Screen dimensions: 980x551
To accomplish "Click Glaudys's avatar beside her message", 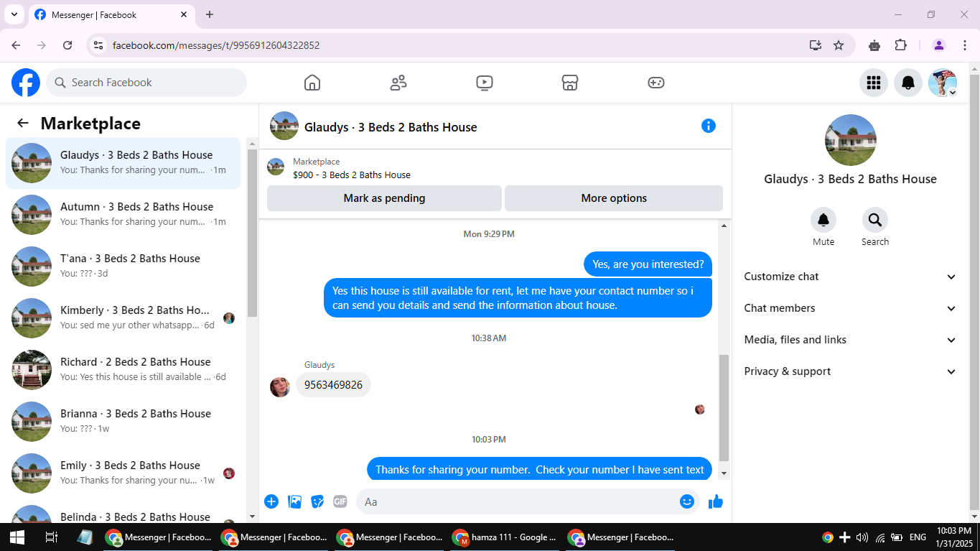I will [280, 386].
